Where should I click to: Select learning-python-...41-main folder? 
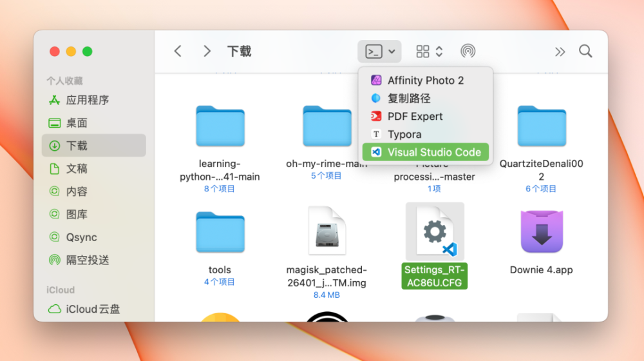[x=220, y=126]
